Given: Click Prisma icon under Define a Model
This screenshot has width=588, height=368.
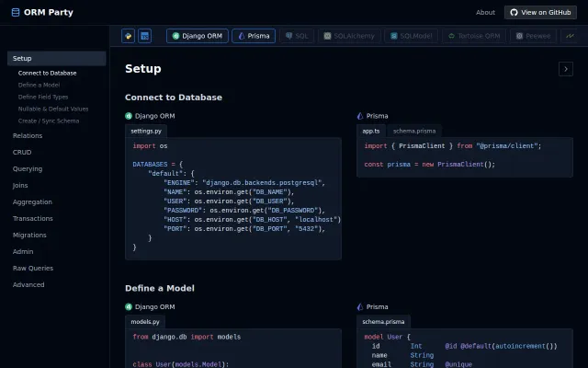Looking at the screenshot, I should [360, 306].
